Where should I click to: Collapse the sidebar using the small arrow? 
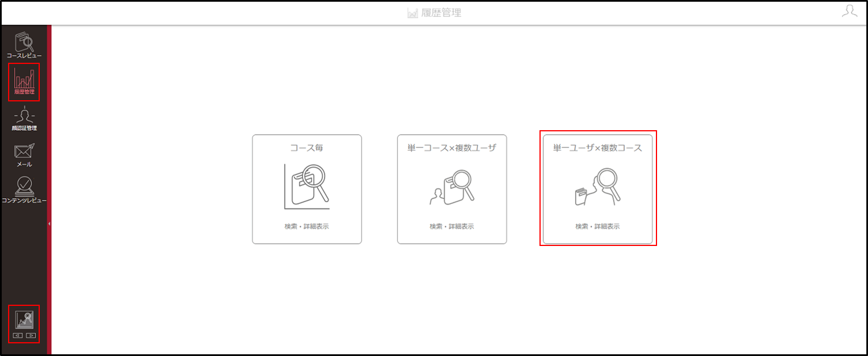(x=49, y=224)
